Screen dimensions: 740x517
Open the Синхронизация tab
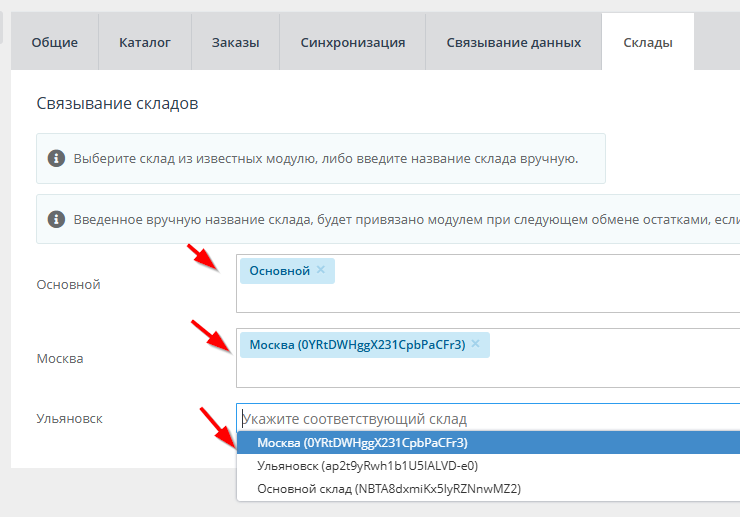coord(353,42)
